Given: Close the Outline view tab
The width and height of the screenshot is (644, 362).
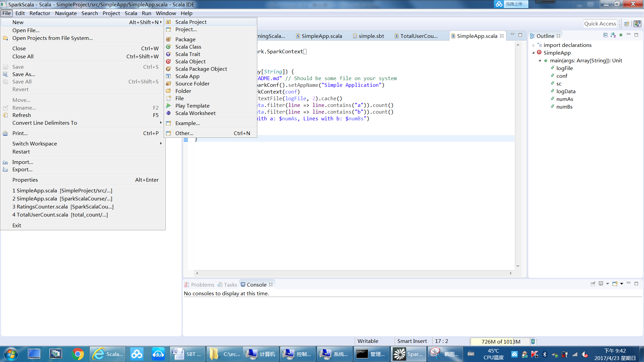Looking at the screenshot, I should 558,36.
